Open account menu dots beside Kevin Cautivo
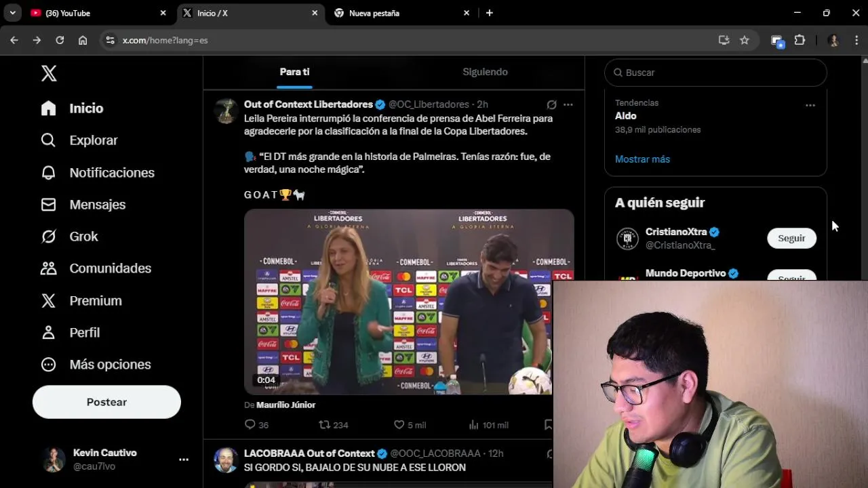 point(184,460)
